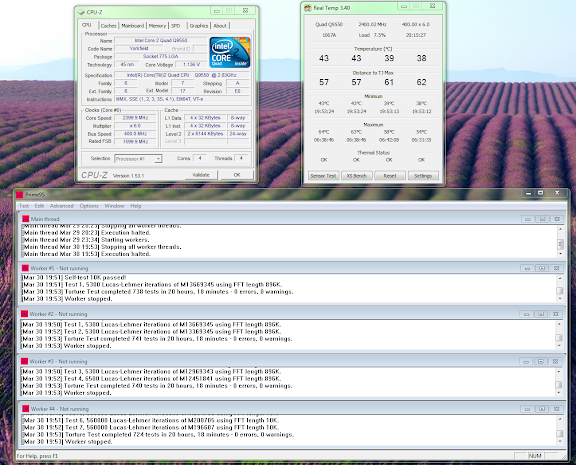The width and height of the screenshot is (576, 465).
Task: Switch to the Memory tab in CPU-Z
Action: tap(157, 26)
